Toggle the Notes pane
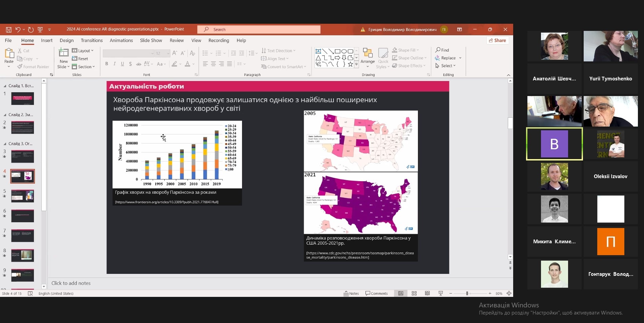The image size is (644, 323). [351, 293]
